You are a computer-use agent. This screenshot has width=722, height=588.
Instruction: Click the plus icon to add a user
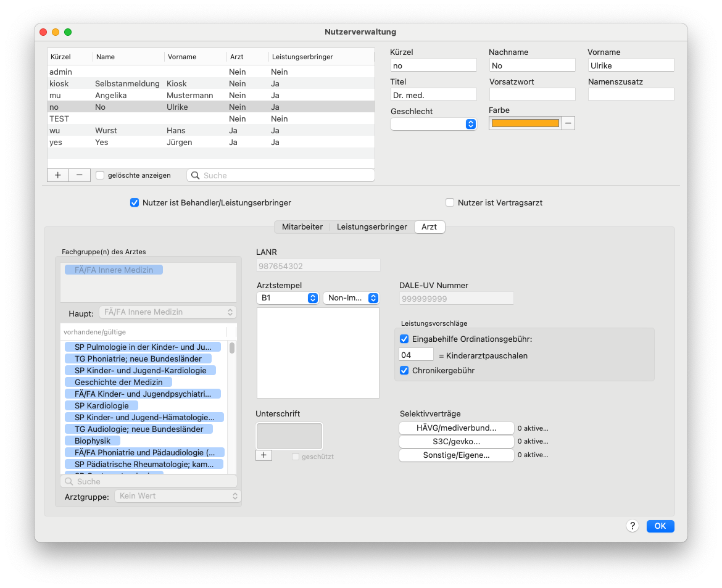(58, 175)
